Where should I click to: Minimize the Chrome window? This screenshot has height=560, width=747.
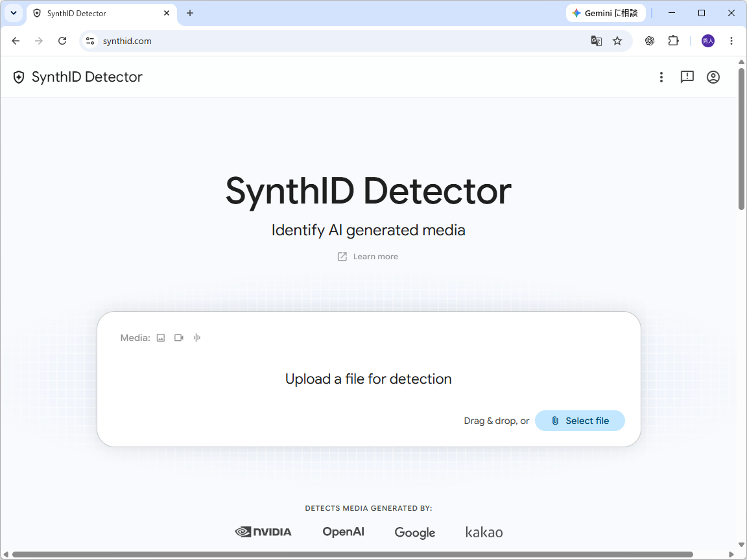(672, 14)
